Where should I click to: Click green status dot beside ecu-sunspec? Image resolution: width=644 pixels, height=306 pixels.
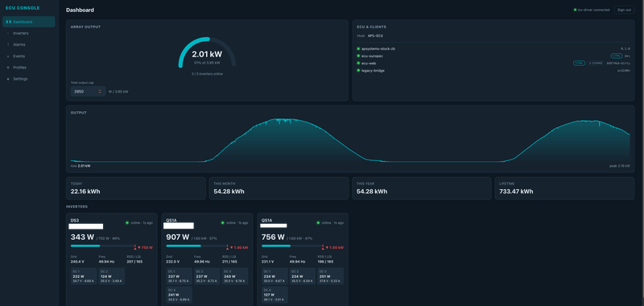pos(358,56)
